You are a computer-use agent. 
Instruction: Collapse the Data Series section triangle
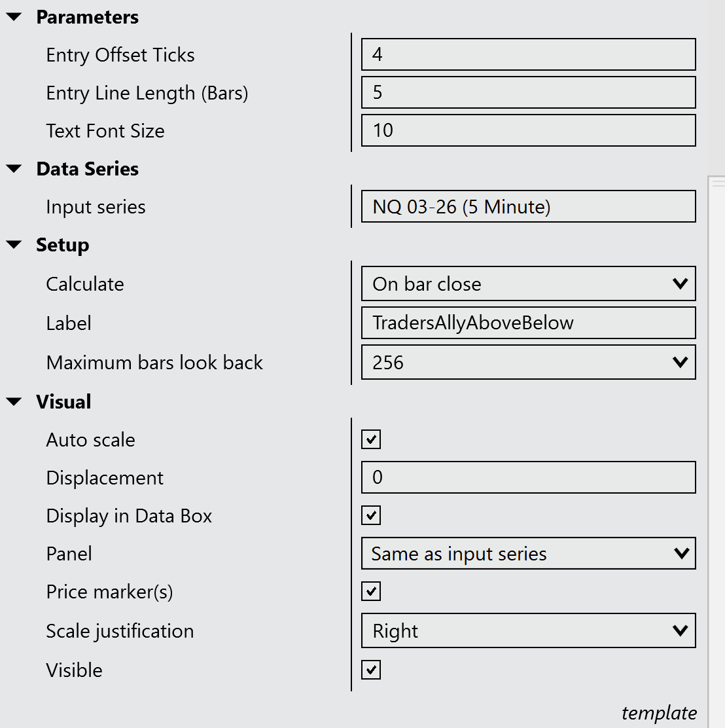click(x=14, y=170)
